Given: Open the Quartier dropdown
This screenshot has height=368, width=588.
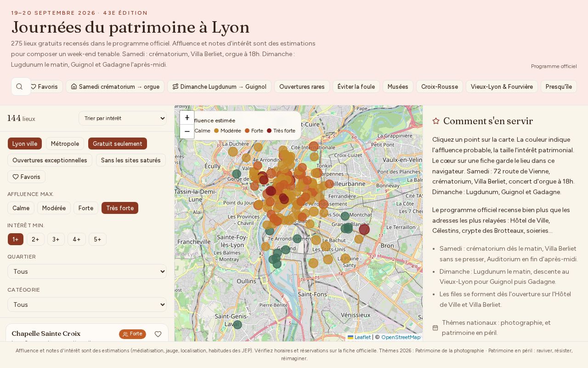Looking at the screenshot, I should (x=87, y=271).
